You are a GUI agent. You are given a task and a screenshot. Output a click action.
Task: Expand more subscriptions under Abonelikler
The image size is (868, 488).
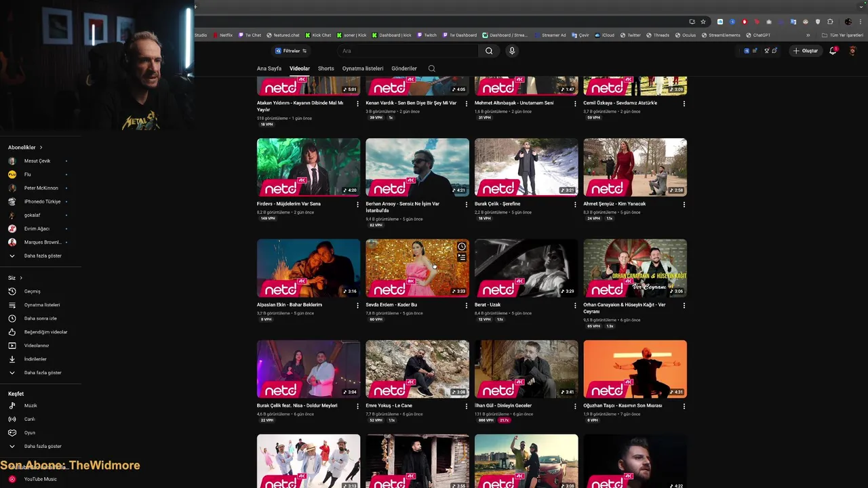coord(42,256)
